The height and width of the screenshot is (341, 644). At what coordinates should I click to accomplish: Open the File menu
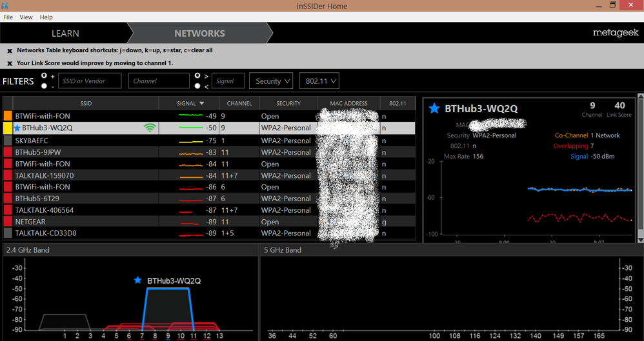pyautogui.click(x=8, y=17)
